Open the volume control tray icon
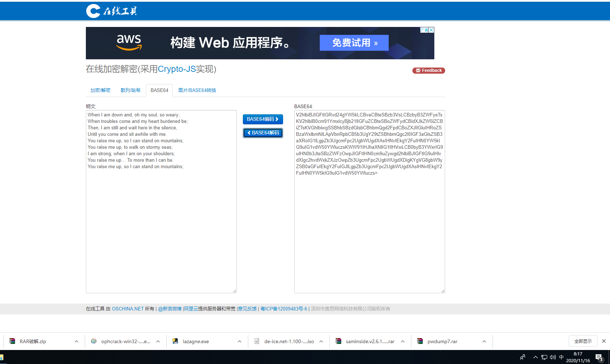Viewport: 610px width, 364px height. tap(553, 357)
